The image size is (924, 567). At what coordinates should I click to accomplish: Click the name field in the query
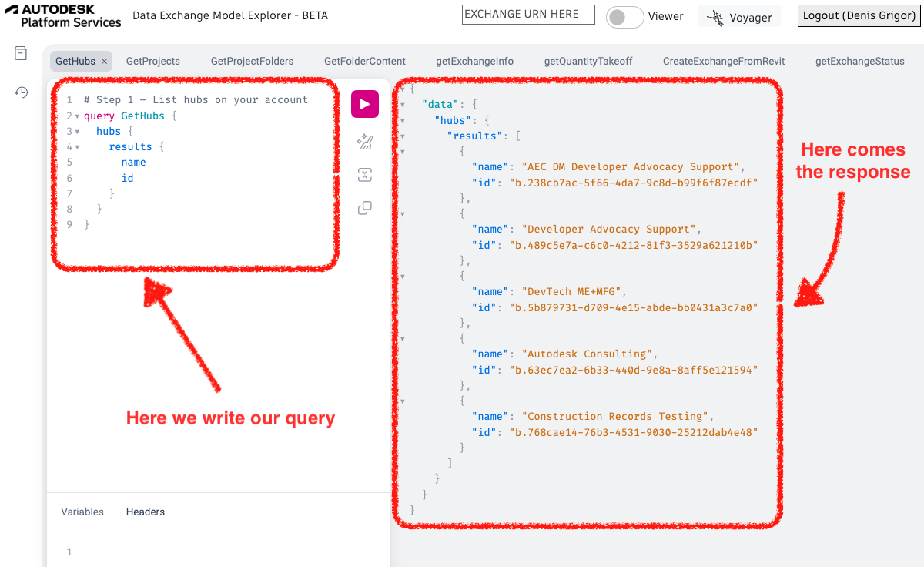pyautogui.click(x=133, y=163)
